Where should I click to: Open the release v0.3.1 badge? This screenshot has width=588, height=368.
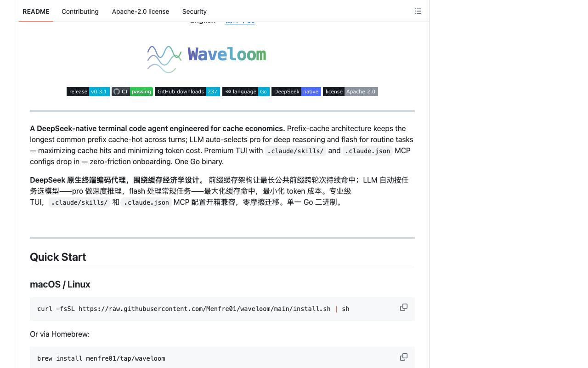coord(88,92)
